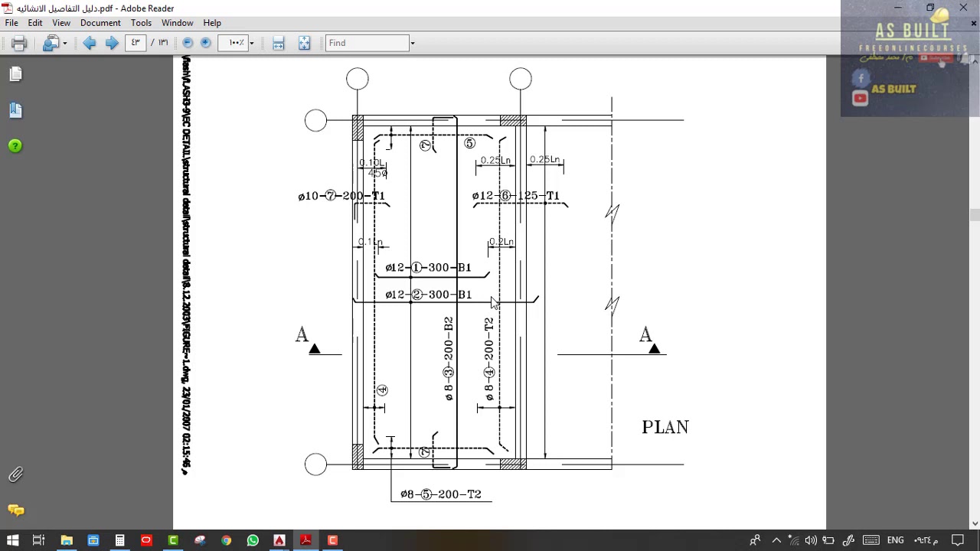Go to the previous page with the left arrow
Image resolution: width=980 pixels, height=551 pixels.
(x=90, y=43)
